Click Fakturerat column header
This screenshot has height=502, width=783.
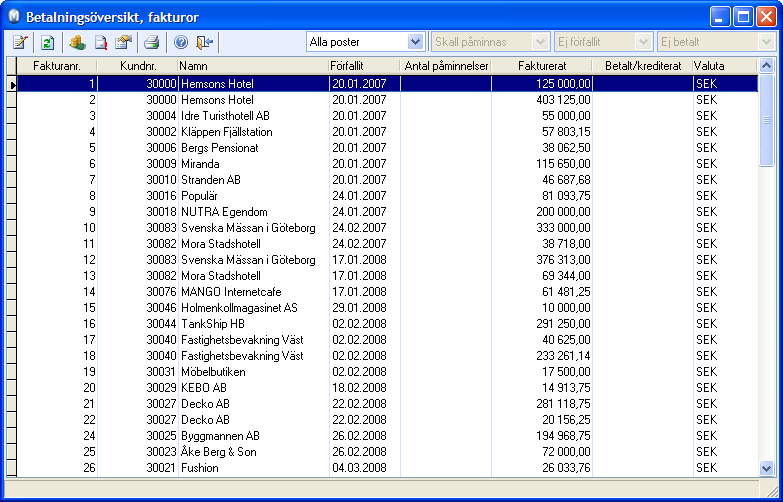[542, 66]
